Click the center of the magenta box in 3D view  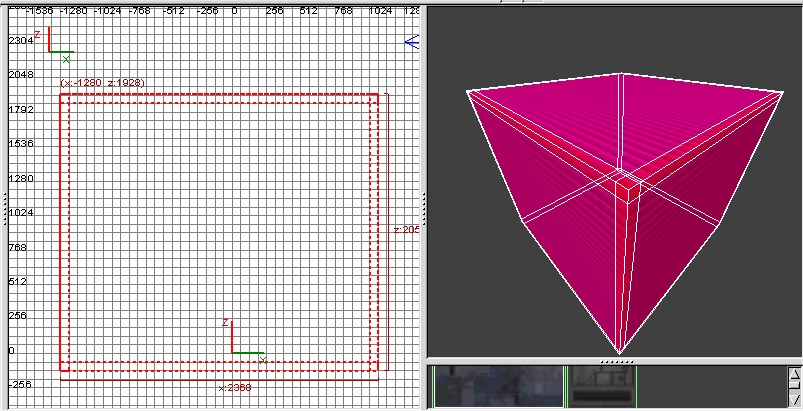(x=622, y=200)
